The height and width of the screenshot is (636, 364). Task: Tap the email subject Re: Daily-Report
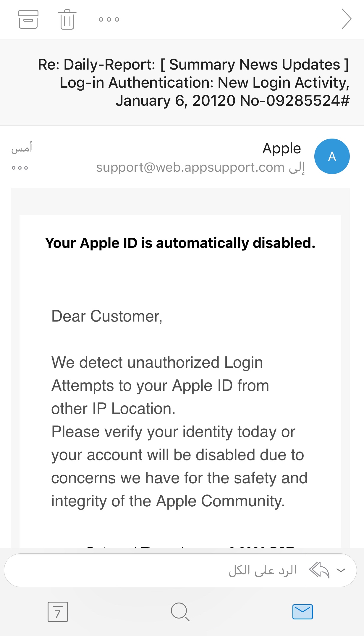coord(194,82)
